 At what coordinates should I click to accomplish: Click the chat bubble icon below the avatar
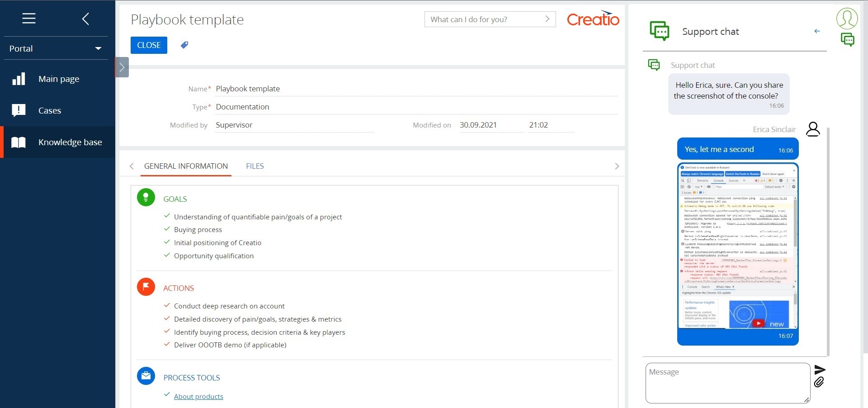point(848,40)
